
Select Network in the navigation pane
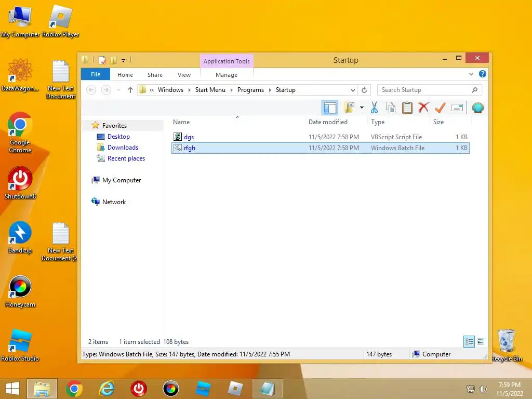click(114, 202)
